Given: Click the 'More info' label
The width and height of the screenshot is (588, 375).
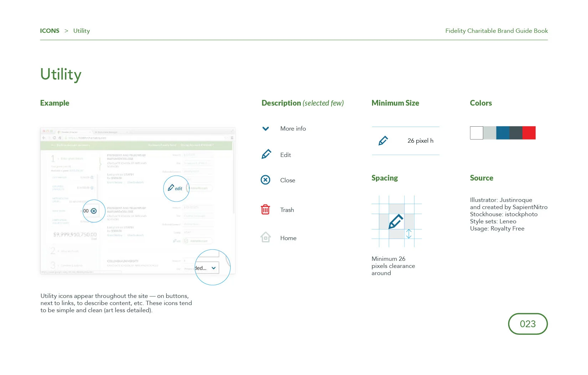Looking at the screenshot, I should point(293,128).
